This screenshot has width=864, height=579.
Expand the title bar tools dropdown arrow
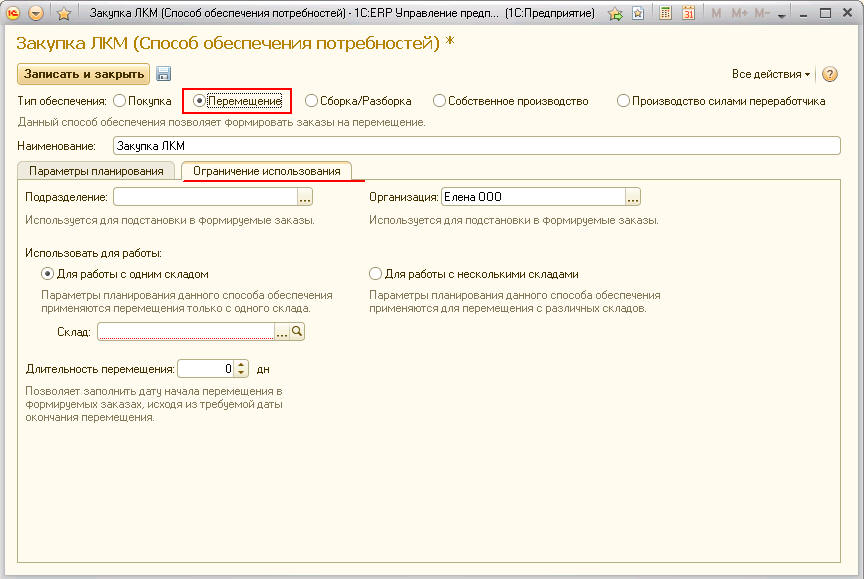coord(781,15)
